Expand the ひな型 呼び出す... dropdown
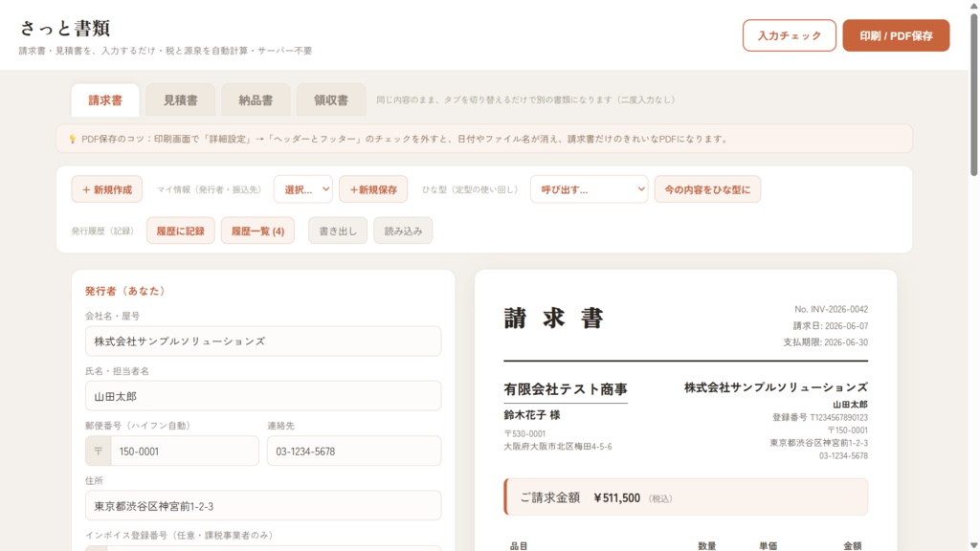 pyautogui.click(x=589, y=189)
